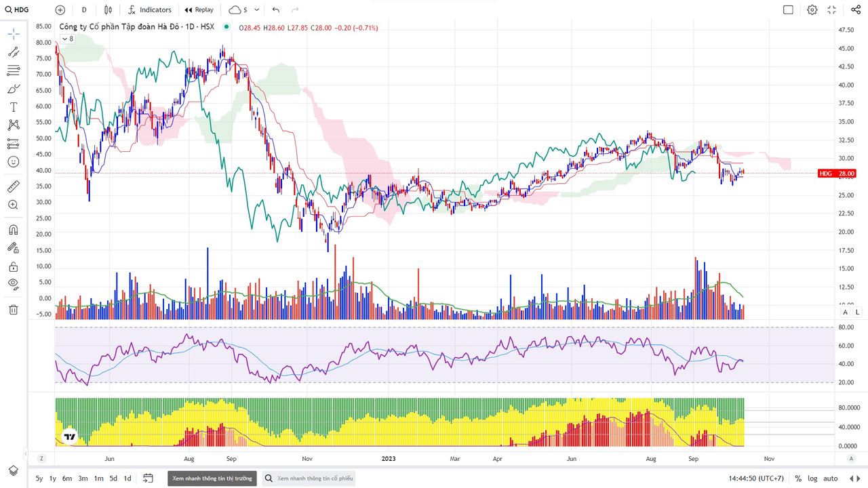Click Xem nhanh thông tin thị trường button
The width and height of the screenshot is (868, 488).
(212, 479)
